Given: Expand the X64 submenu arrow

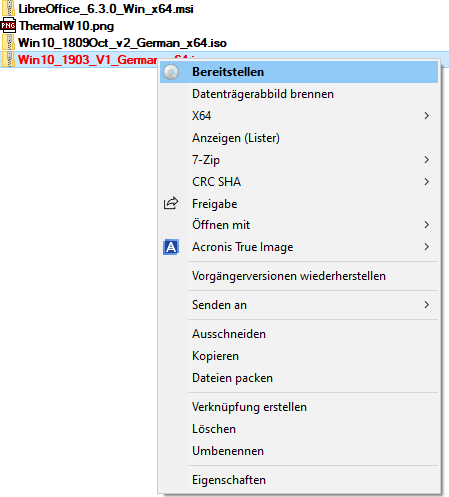Looking at the screenshot, I should coord(427,116).
